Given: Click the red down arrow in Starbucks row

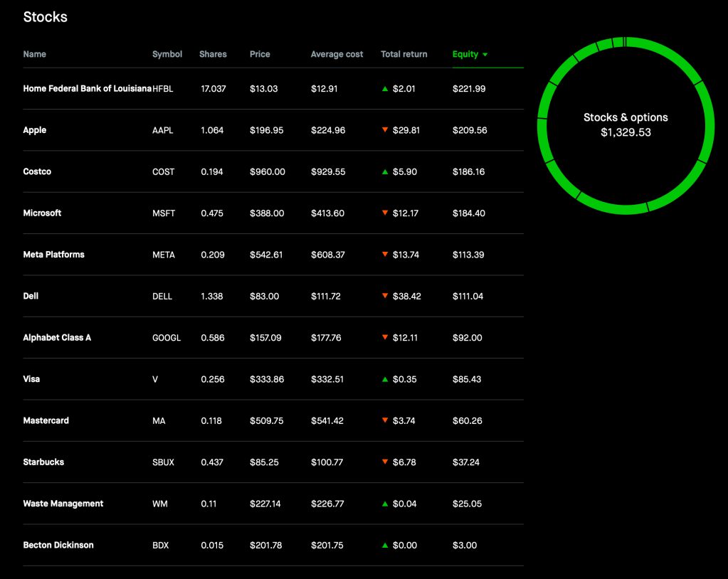Looking at the screenshot, I should tap(385, 462).
